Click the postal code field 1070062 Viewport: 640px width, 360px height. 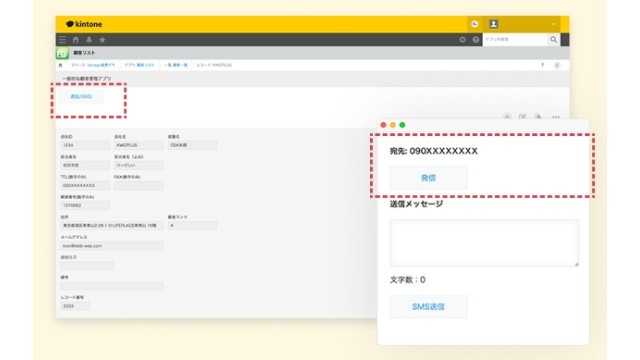(x=85, y=205)
